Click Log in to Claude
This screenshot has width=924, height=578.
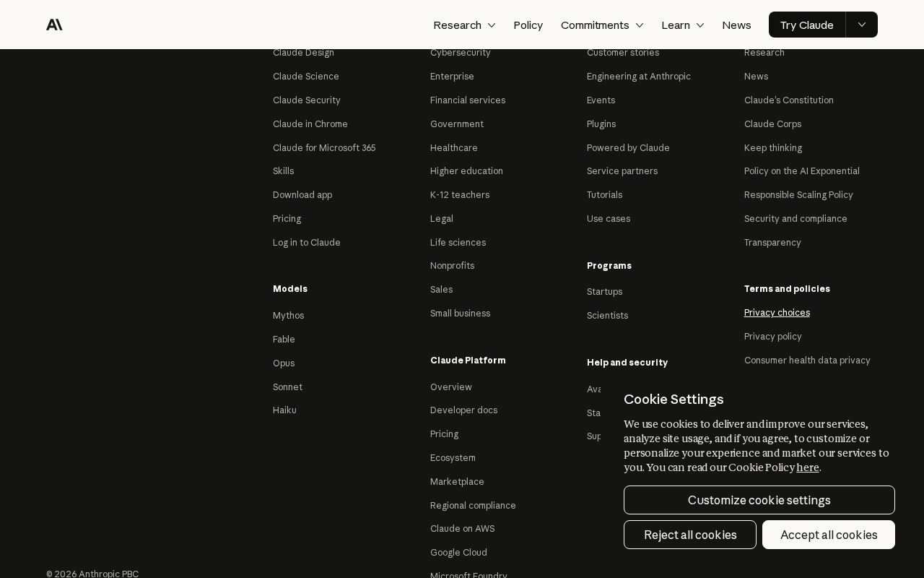point(307,242)
